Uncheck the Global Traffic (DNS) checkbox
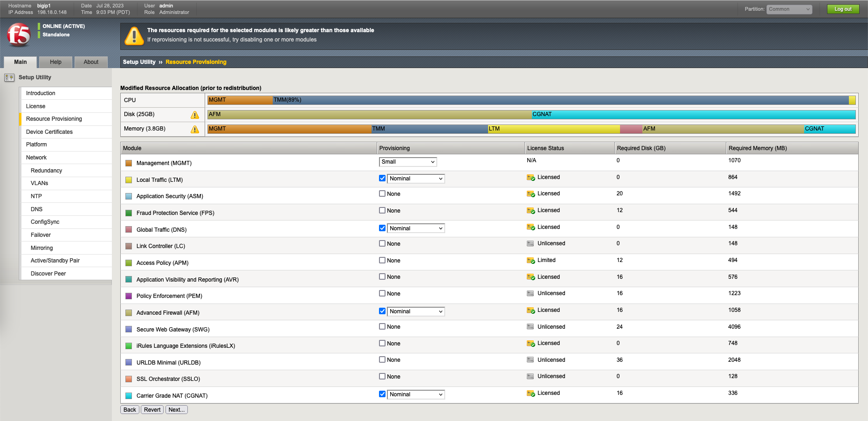 pos(382,228)
